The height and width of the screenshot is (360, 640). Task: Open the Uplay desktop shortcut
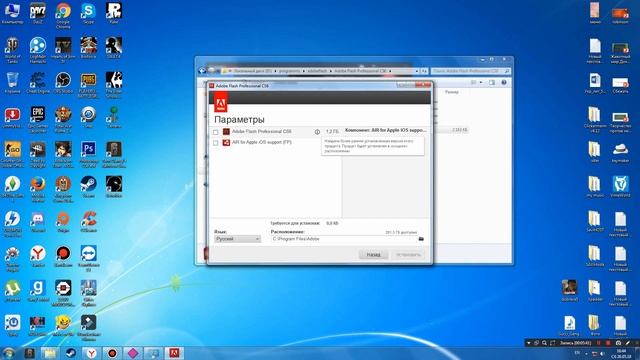coord(12,326)
